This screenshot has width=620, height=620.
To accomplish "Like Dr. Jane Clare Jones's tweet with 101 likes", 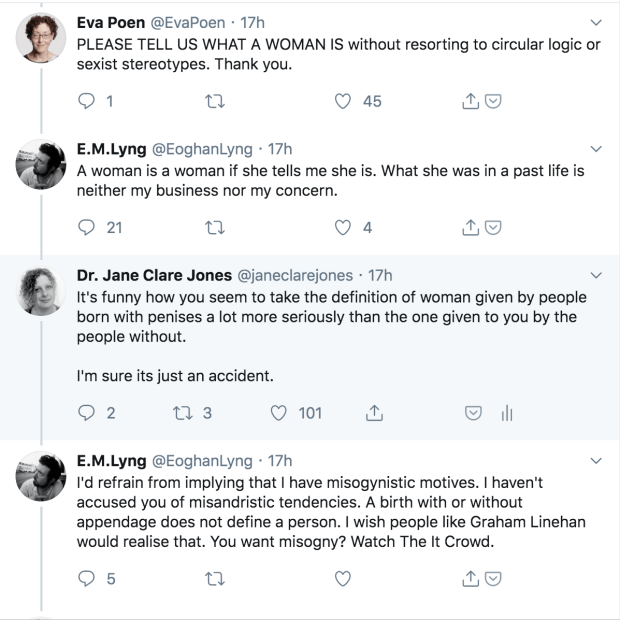I will pos(280,412).
